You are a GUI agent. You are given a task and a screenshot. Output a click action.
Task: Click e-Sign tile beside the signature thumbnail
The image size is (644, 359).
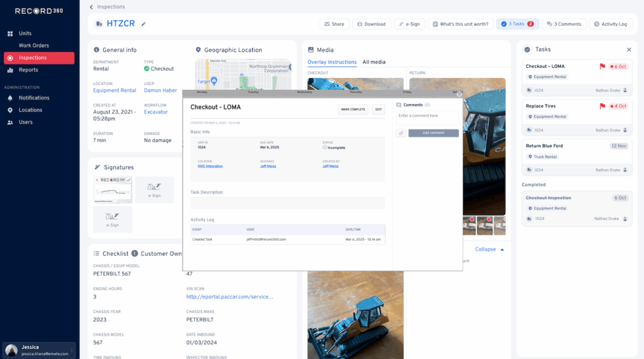pos(155,190)
